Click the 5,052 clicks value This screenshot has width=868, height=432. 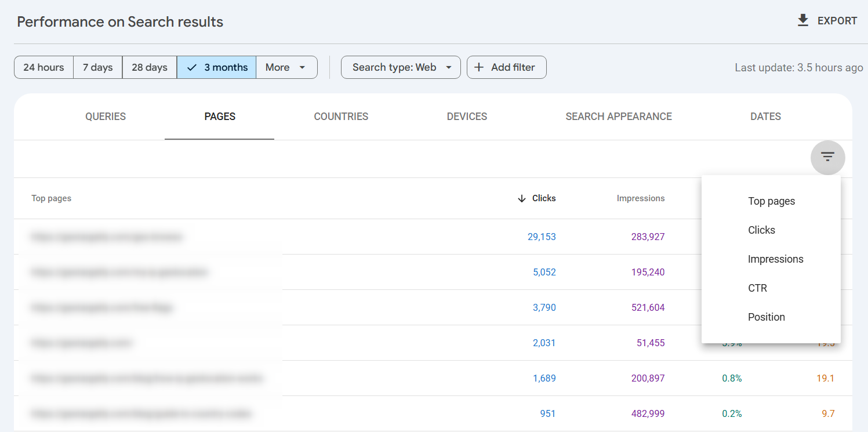(x=544, y=272)
